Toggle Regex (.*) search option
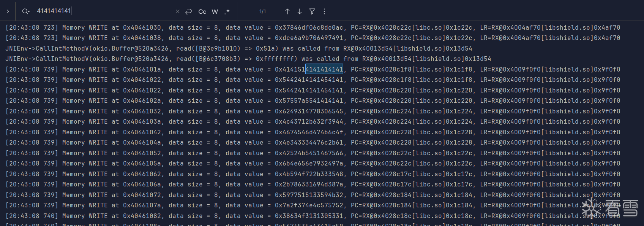This screenshot has width=644, height=226. point(227,11)
